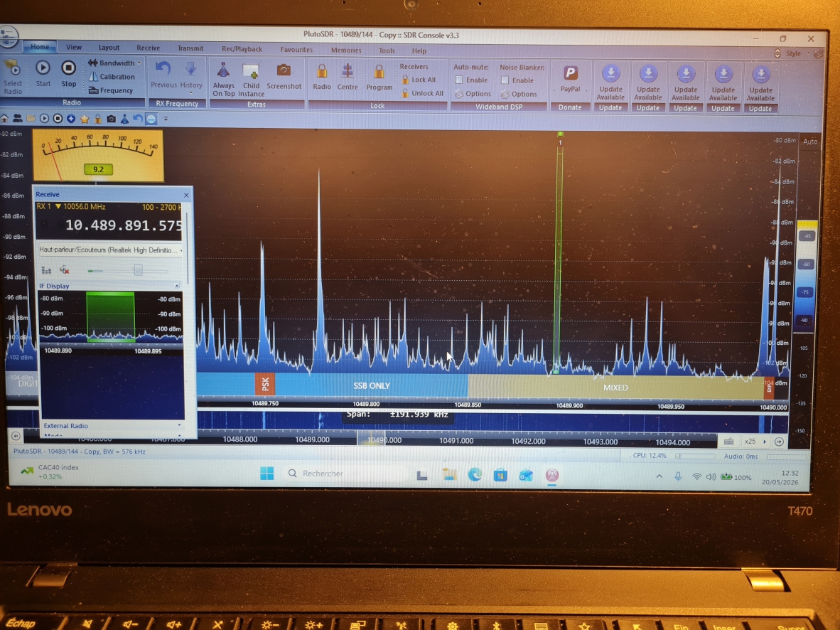Click the quick access people icon
Image resolution: width=840 pixels, height=630 pixels.
coord(18,118)
